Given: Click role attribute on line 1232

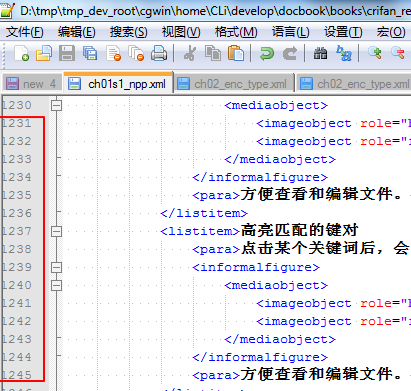Looking at the screenshot, I should click(376, 141).
